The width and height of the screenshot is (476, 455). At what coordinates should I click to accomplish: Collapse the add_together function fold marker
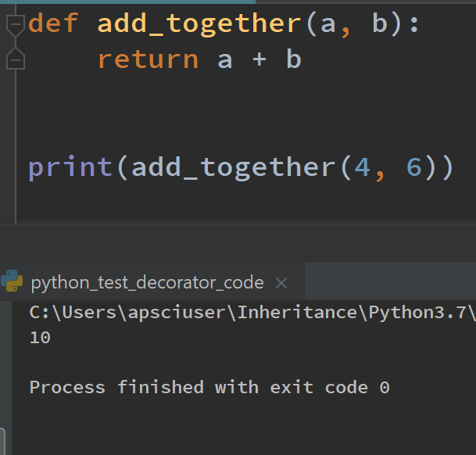click(x=15, y=25)
